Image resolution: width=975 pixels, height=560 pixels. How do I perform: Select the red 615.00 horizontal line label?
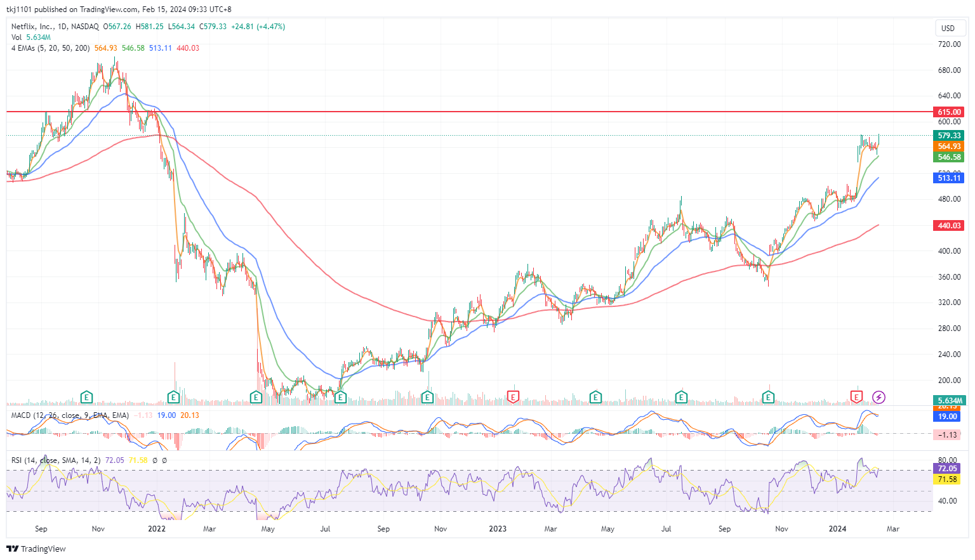(949, 112)
